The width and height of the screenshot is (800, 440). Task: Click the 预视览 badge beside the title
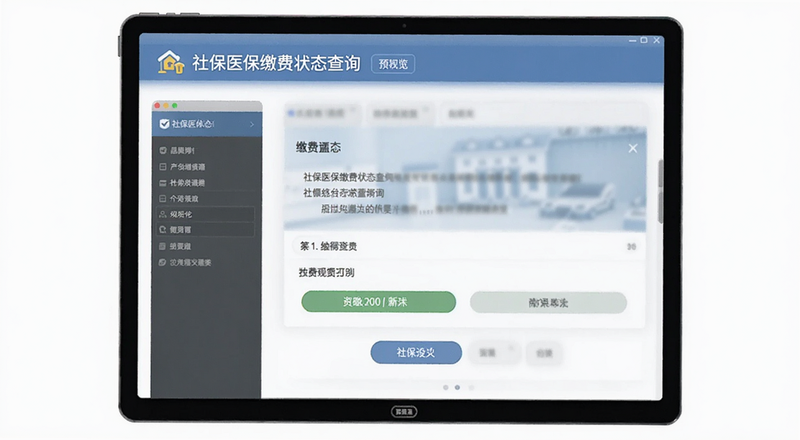(393, 64)
